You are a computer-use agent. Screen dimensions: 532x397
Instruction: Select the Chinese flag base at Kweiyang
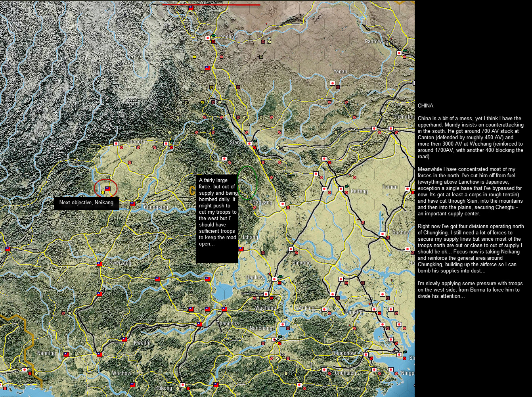point(100,264)
